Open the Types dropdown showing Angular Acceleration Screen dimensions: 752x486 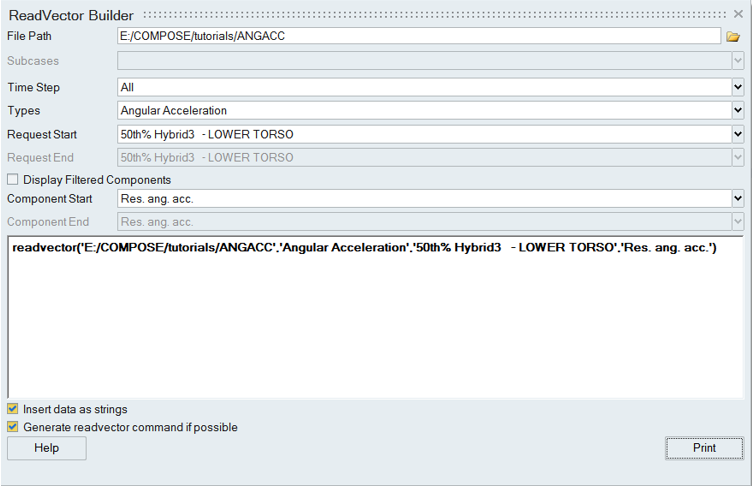430,111
